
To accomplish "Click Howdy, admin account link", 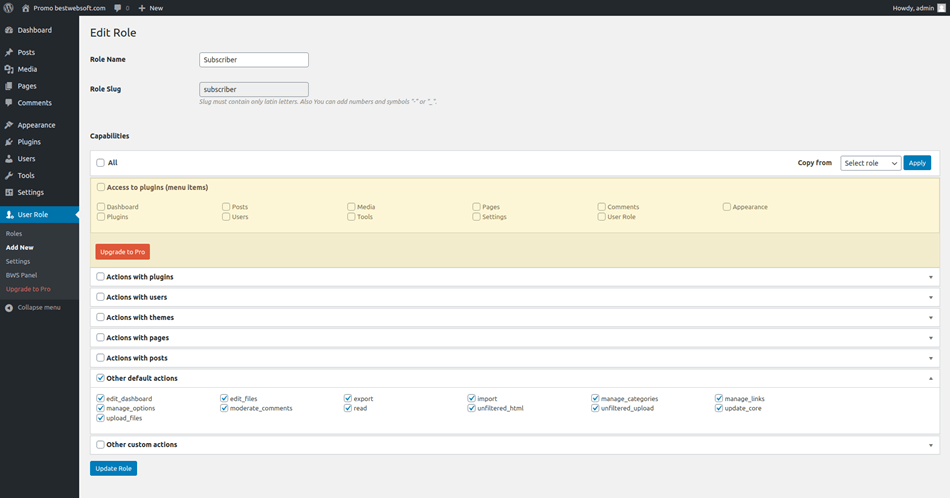I will point(913,8).
